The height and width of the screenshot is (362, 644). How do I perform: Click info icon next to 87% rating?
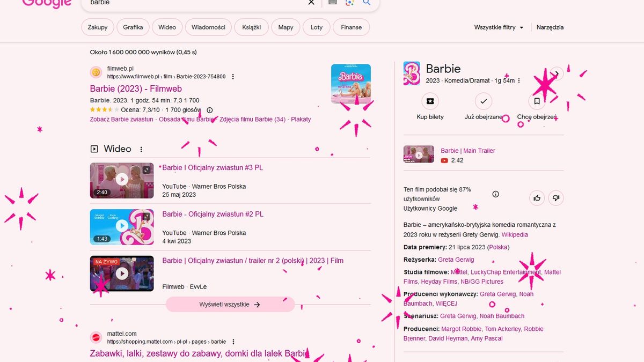[x=496, y=194]
